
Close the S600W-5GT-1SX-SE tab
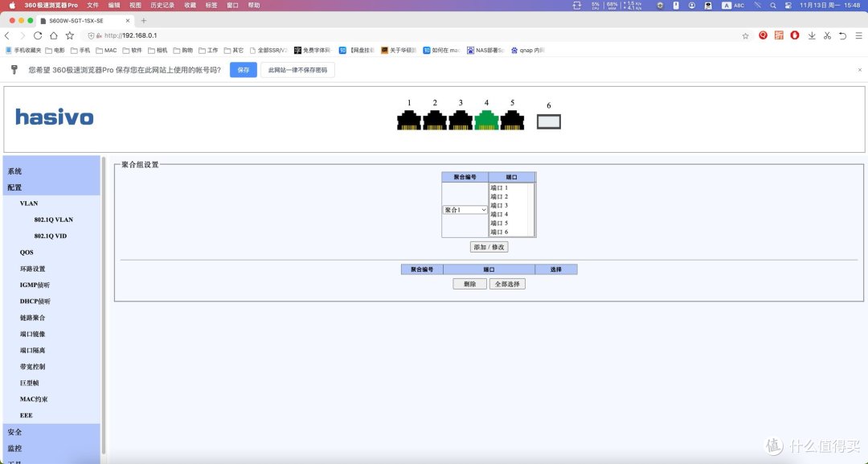pos(127,20)
